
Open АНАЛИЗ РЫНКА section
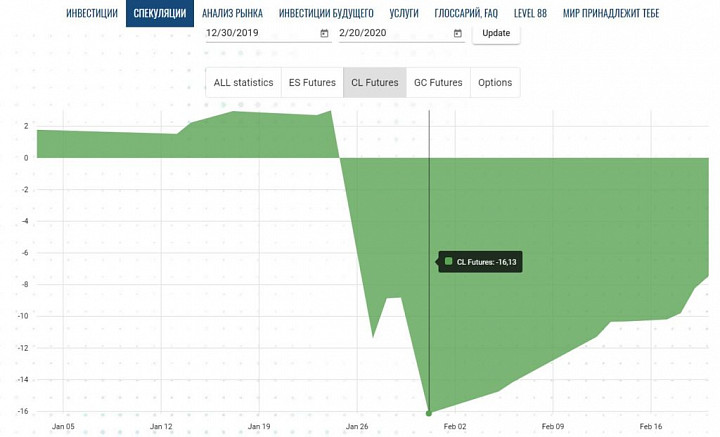pyautogui.click(x=232, y=13)
